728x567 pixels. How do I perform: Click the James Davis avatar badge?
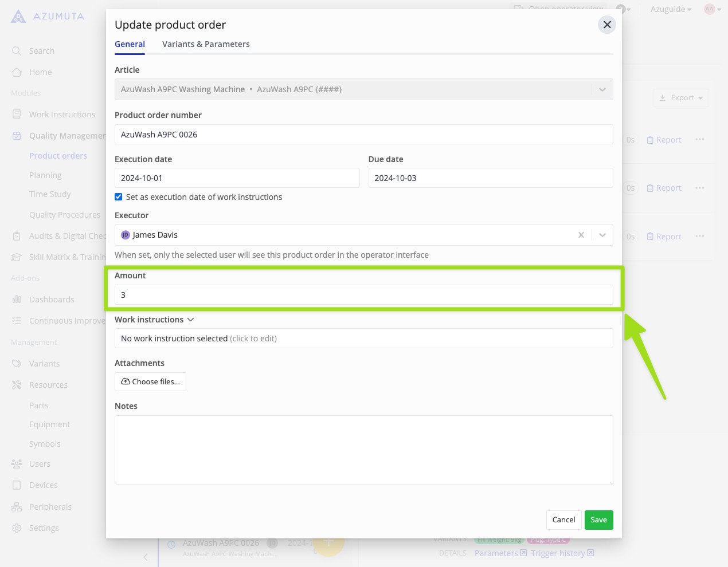pyautogui.click(x=125, y=234)
